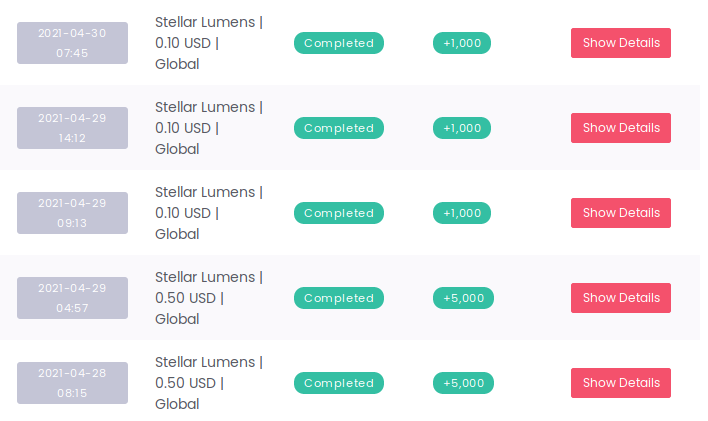
Task: Click the 2021-04-28 08:15 date badge
Action: tap(72, 383)
